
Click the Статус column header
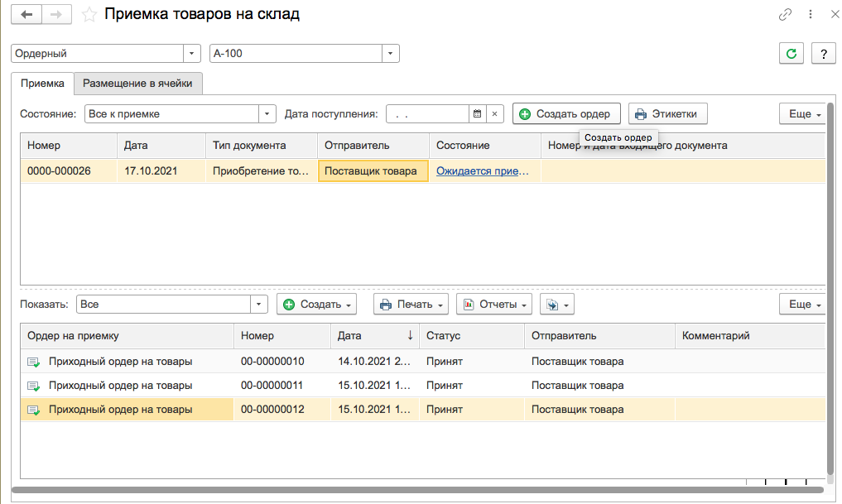pyautogui.click(x=472, y=336)
